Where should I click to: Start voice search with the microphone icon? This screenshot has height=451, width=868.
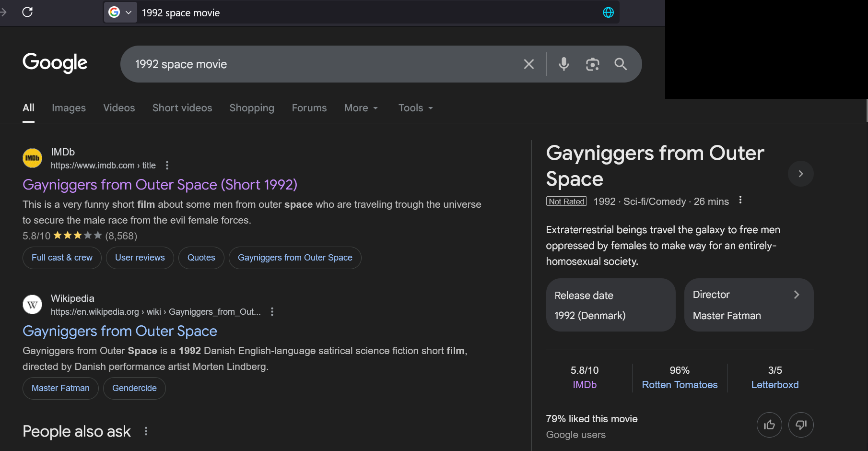click(x=564, y=64)
